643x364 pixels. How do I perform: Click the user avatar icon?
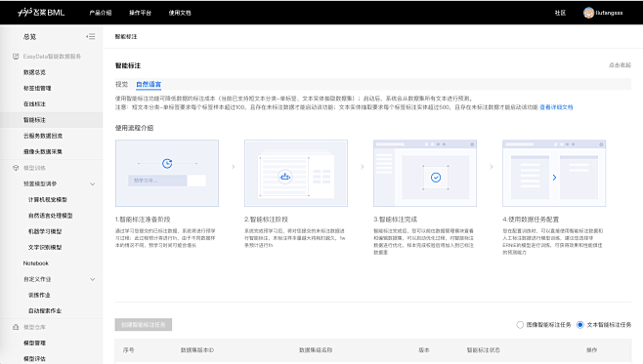tap(588, 13)
